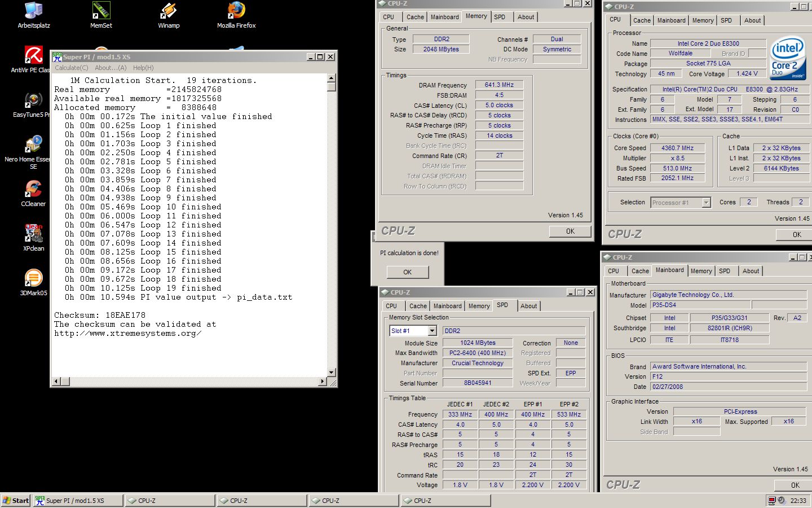Open the About...(A) menu in Super PI

111,68
